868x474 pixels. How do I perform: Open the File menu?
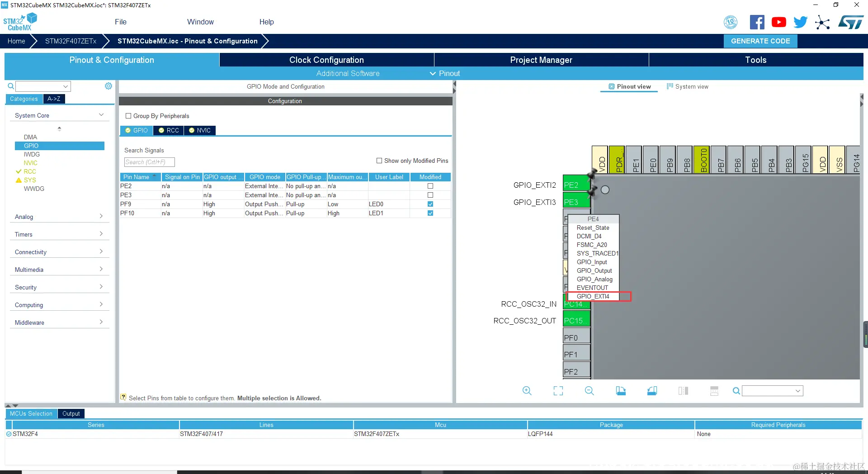pyautogui.click(x=121, y=22)
